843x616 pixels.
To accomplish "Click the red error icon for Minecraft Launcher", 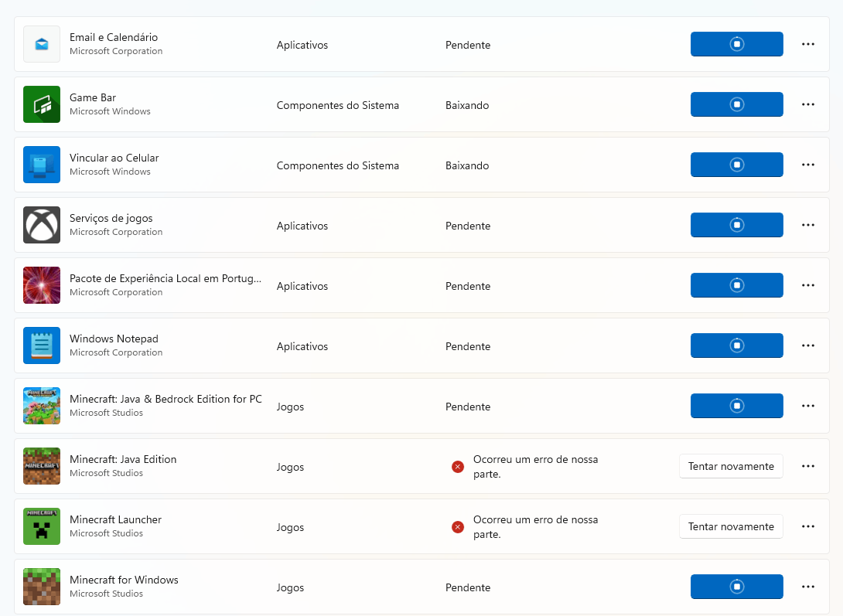I will coord(458,527).
